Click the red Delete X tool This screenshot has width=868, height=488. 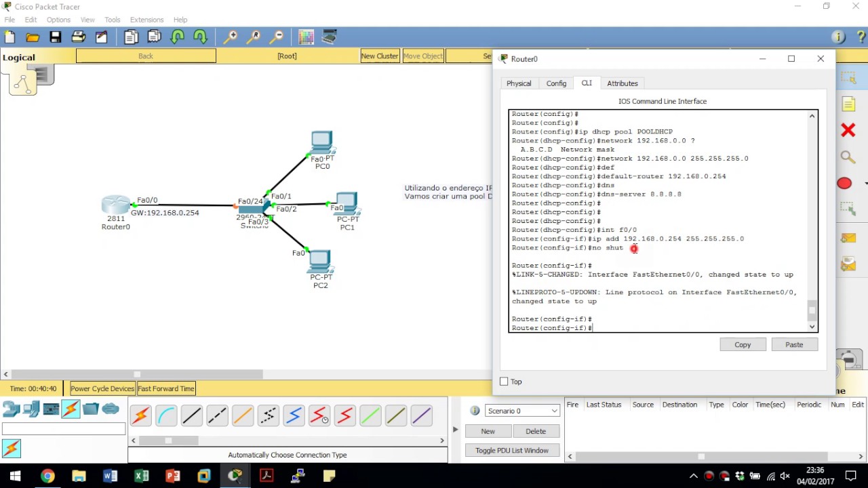pos(848,130)
